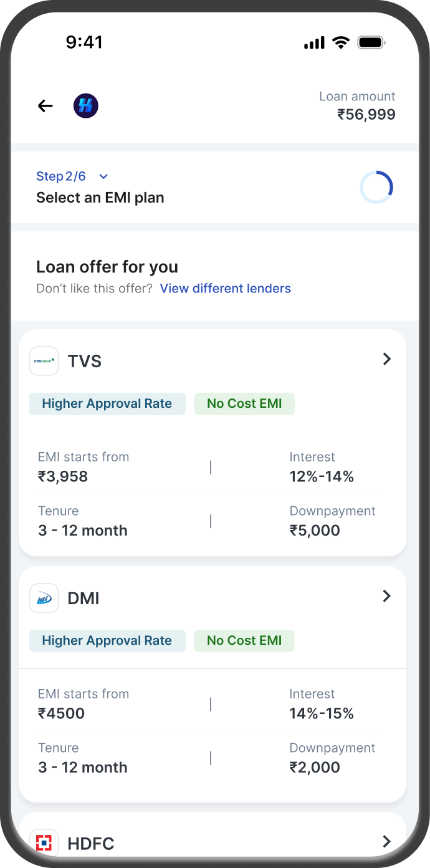Tap the Wi-Fi status icon
430x868 pixels.
pyautogui.click(x=341, y=42)
